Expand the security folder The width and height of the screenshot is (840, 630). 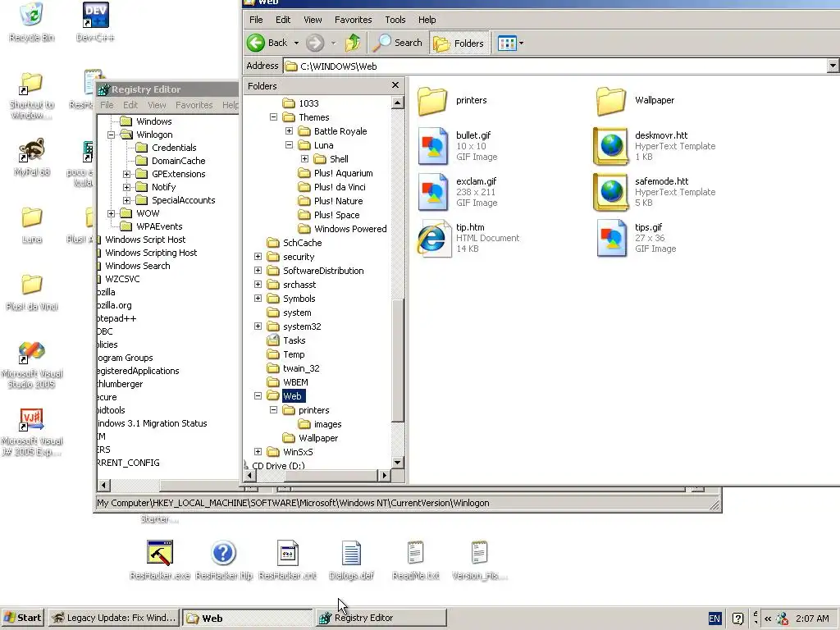click(258, 257)
